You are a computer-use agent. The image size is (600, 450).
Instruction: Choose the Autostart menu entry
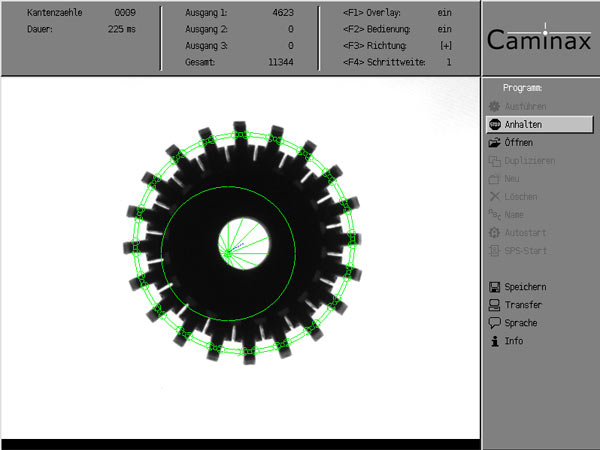[x=526, y=233]
